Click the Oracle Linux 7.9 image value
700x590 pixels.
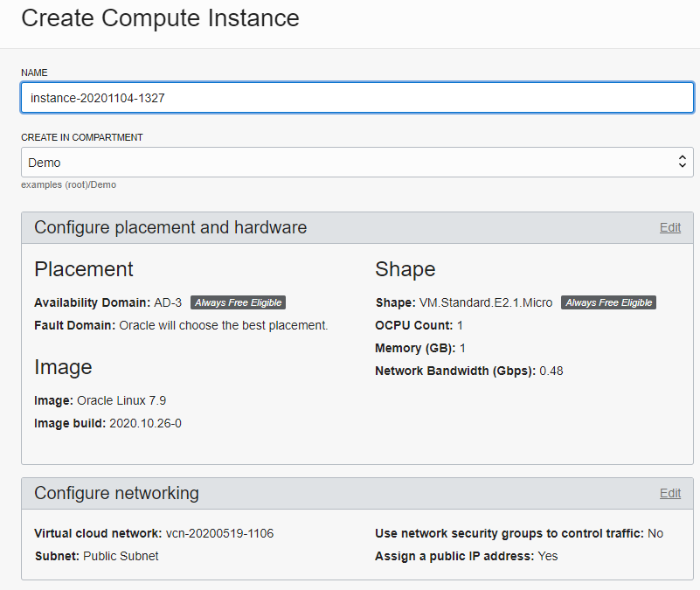pyautogui.click(x=121, y=400)
